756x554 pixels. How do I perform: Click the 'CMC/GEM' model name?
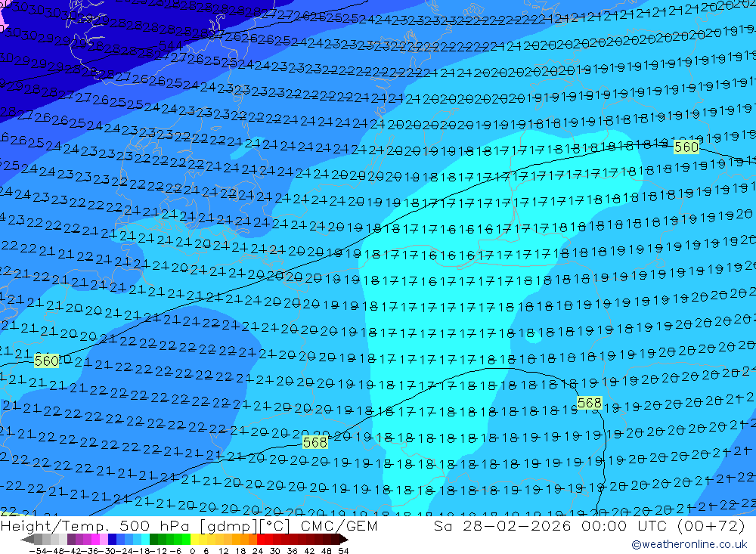click(x=339, y=525)
